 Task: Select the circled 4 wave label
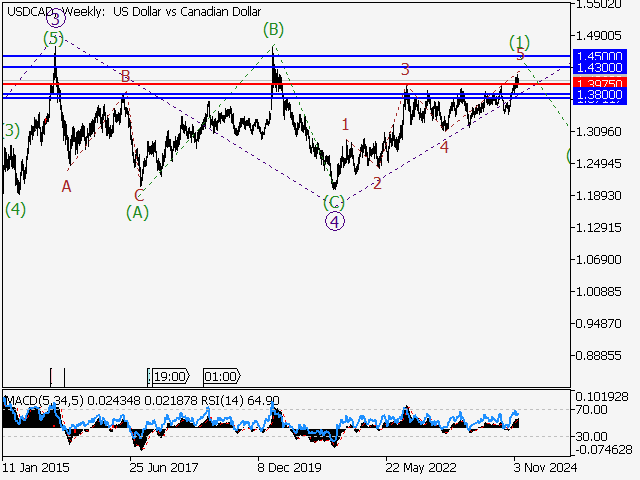click(x=335, y=221)
